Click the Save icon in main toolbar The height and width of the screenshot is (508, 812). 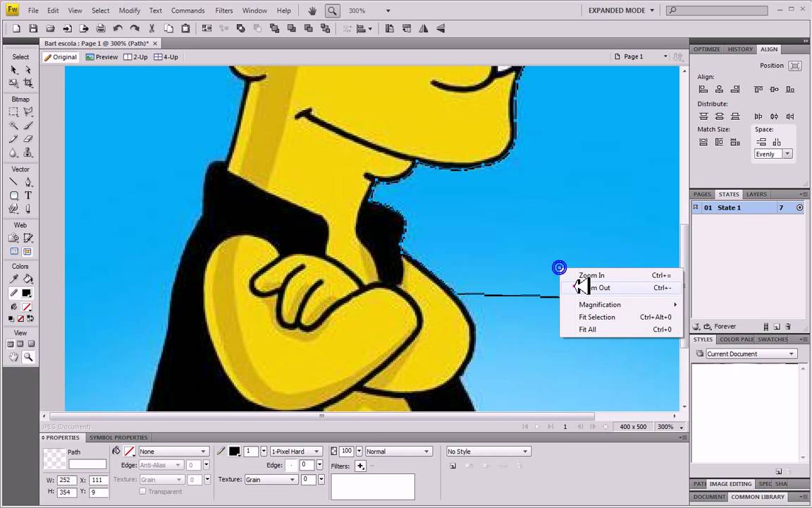33,28
